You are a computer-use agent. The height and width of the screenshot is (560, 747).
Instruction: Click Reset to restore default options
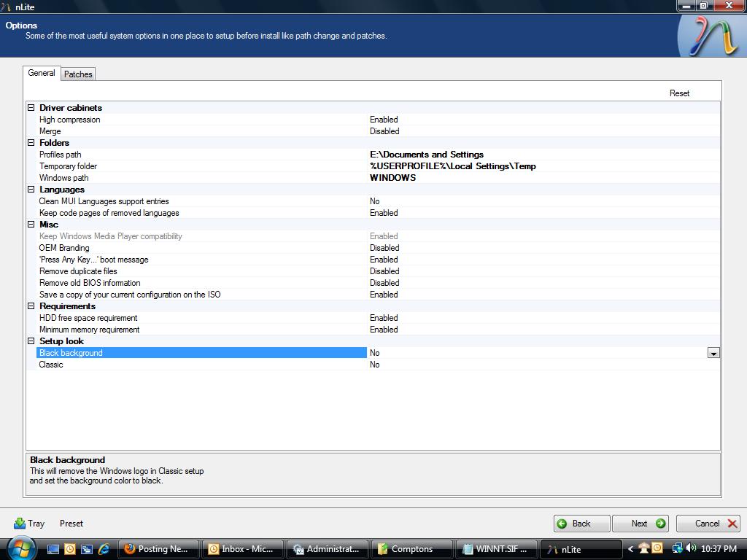(x=679, y=93)
